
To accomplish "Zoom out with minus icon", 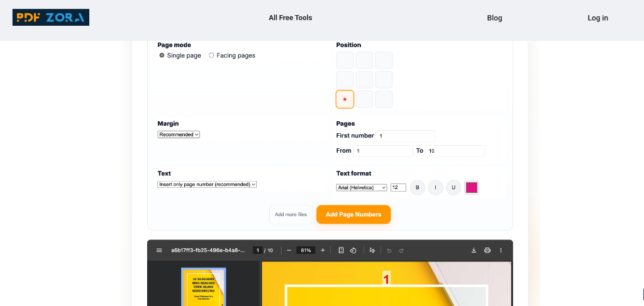I will (x=289, y=250).
